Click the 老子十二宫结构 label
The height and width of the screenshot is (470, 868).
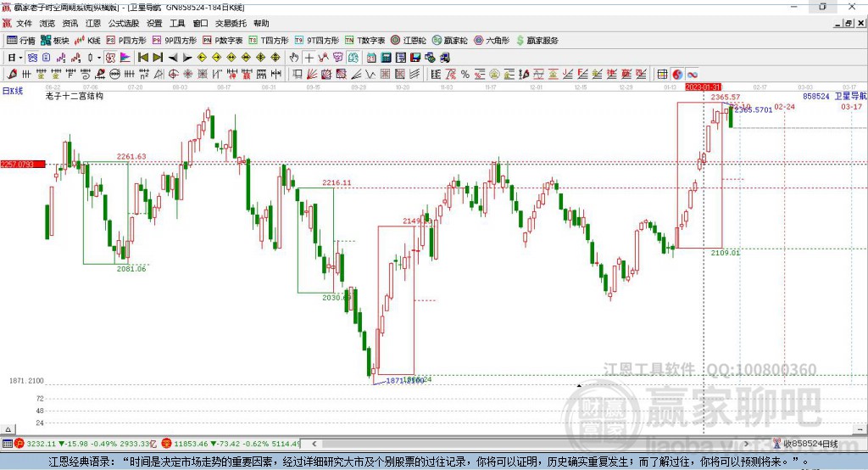[75, 96]
